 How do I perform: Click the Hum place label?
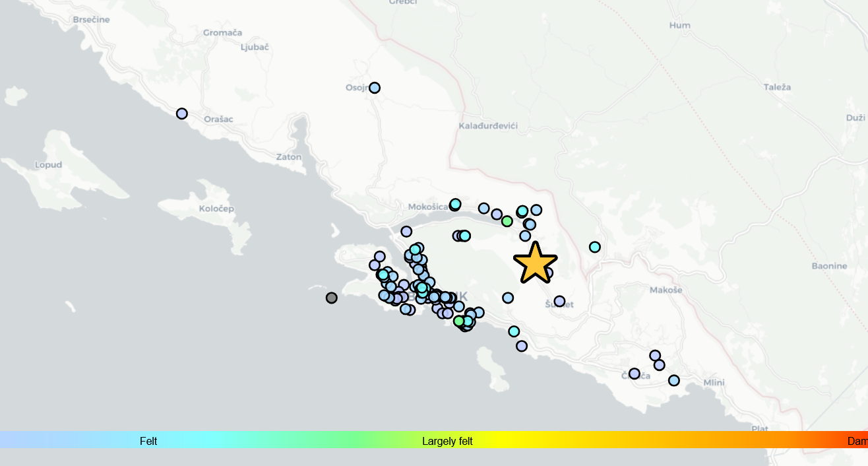pos(680,25)
